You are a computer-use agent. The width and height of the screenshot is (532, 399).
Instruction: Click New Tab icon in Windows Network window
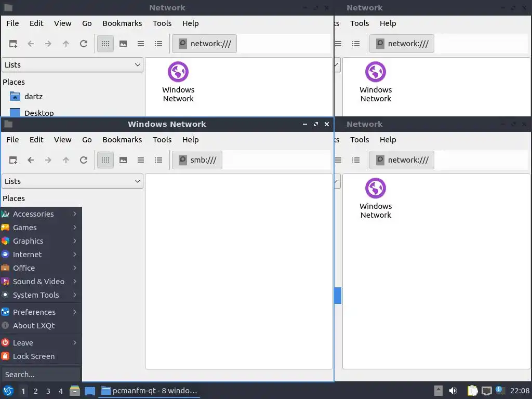13,160
